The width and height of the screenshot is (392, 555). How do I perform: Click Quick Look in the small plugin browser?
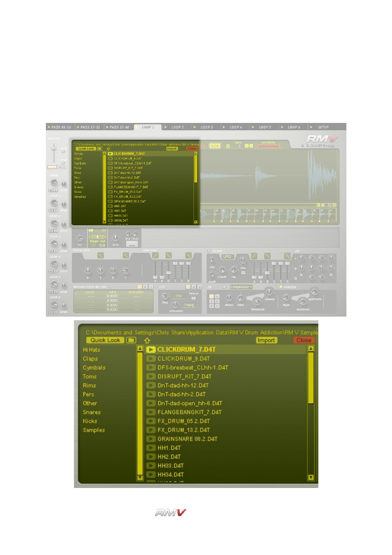[x=86, y=149]
